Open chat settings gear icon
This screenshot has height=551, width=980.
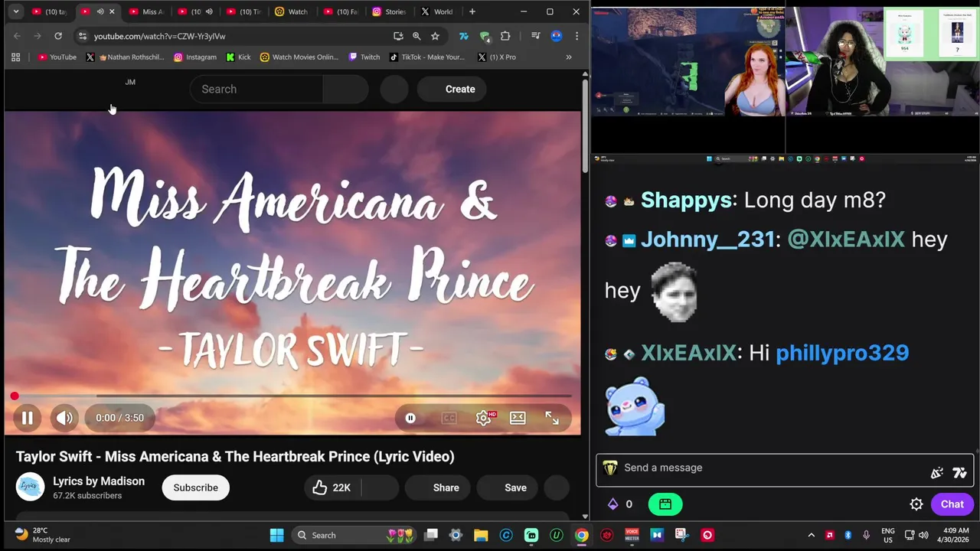(x=916, y=504)
